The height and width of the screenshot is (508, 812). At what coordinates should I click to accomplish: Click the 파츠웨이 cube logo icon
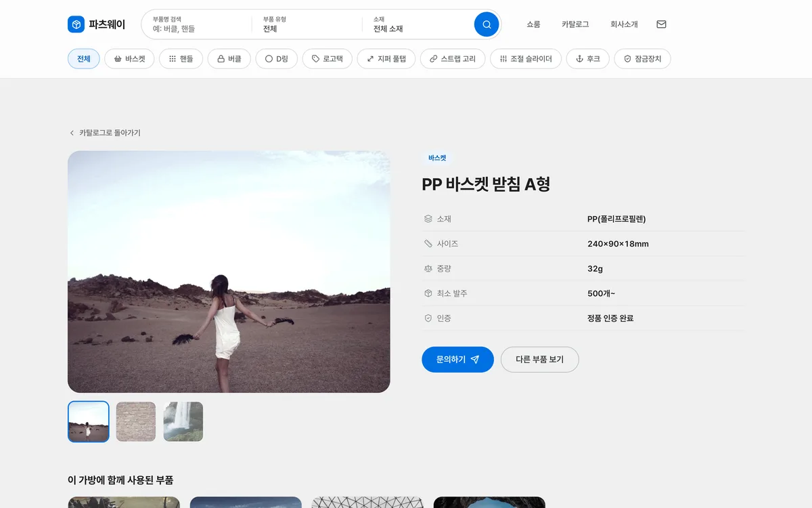click(76, 24)
